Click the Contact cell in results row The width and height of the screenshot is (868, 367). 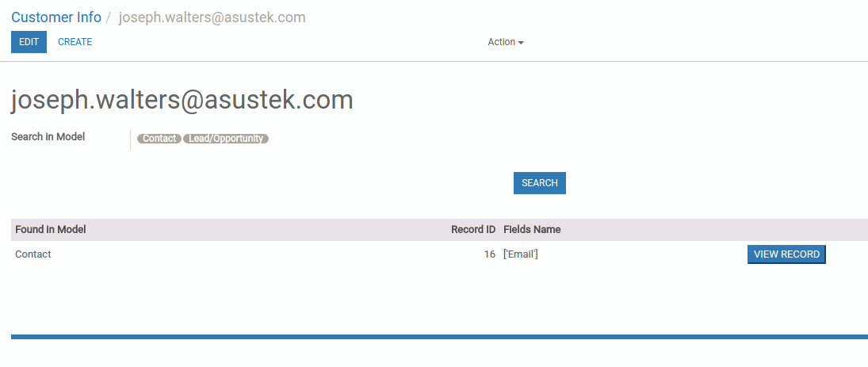tap(33, 254)
